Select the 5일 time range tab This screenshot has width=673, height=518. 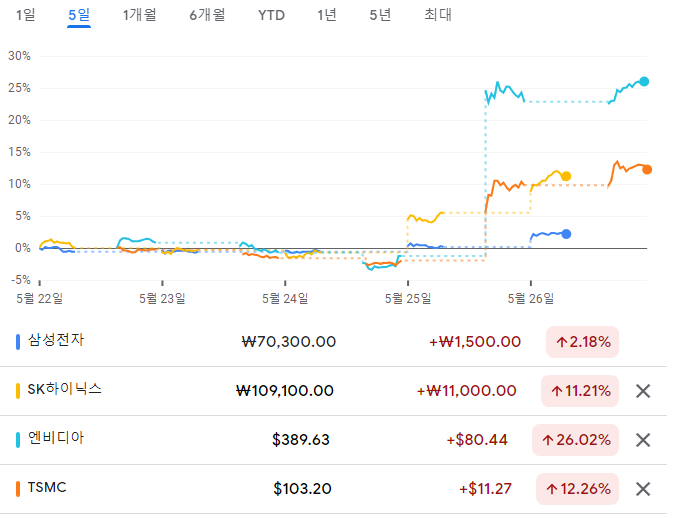point(79,15)
